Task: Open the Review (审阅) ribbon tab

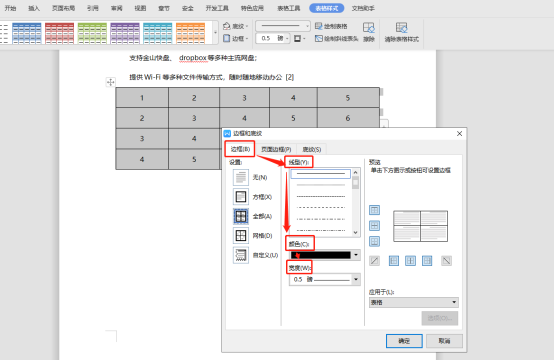Action: (117, 8)
